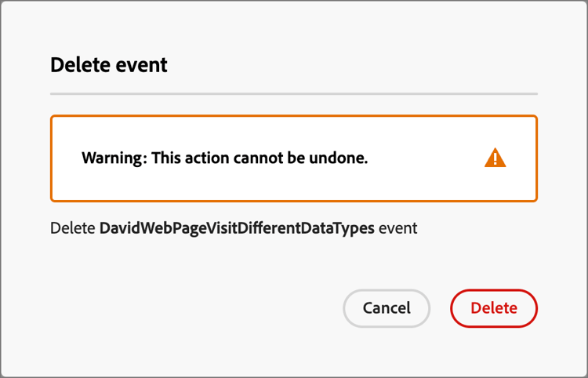This screenshot has height=378, width=588.
Task: Click the word "event" in the heading
Action: pyautogui.click(x=142, y=64)
